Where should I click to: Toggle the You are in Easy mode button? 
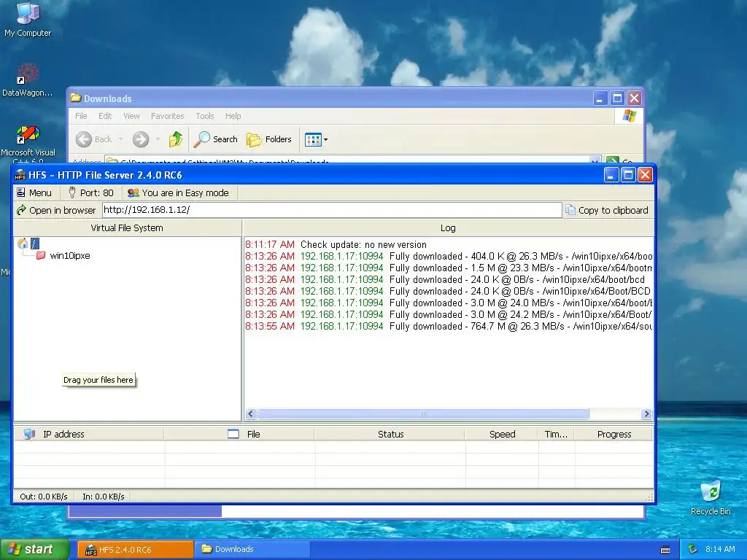click(178, 192)
